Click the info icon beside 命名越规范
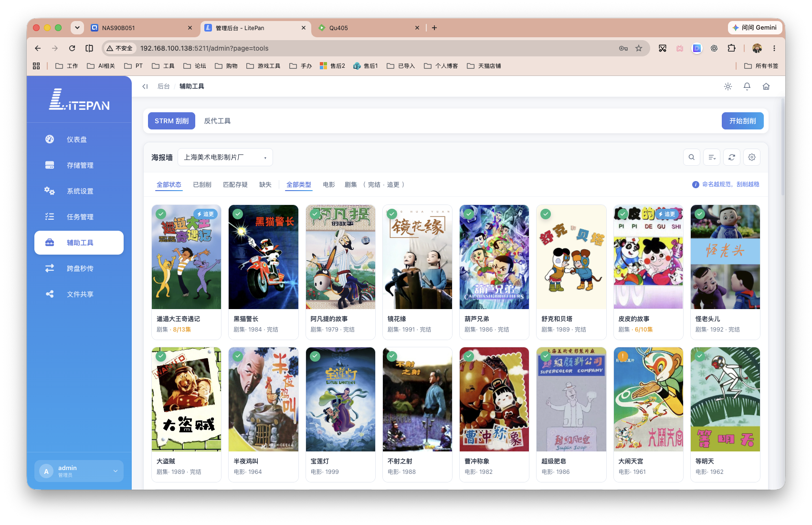Screen dimensions: 812x525 (696, 185)
